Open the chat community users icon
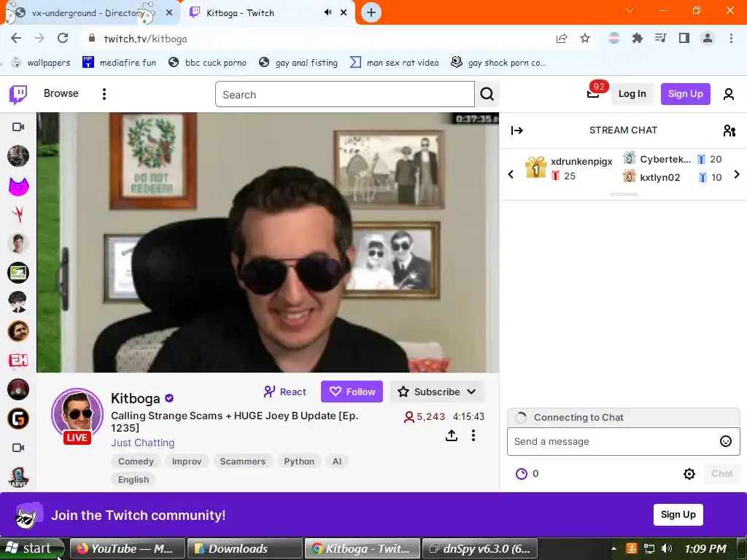Screen dimensions: 747x560 (729, 131)
